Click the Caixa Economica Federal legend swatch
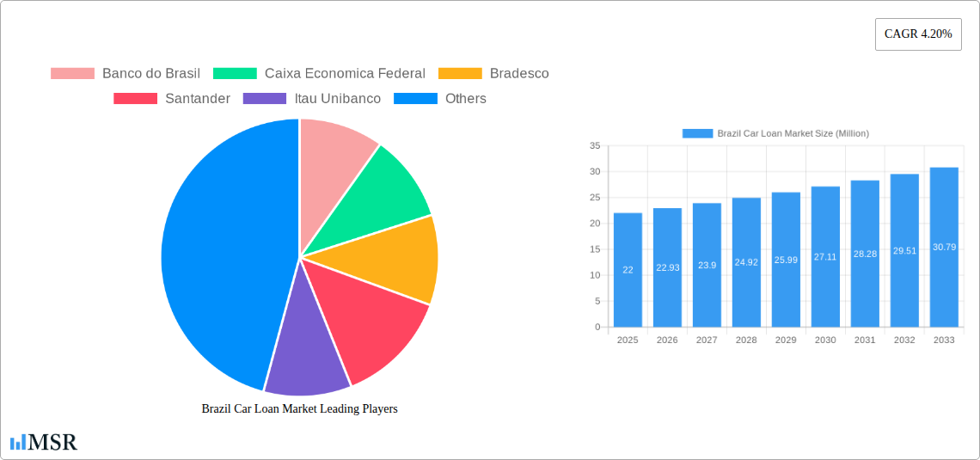Screen dimensions: 980x460 (x=235, y=74)
